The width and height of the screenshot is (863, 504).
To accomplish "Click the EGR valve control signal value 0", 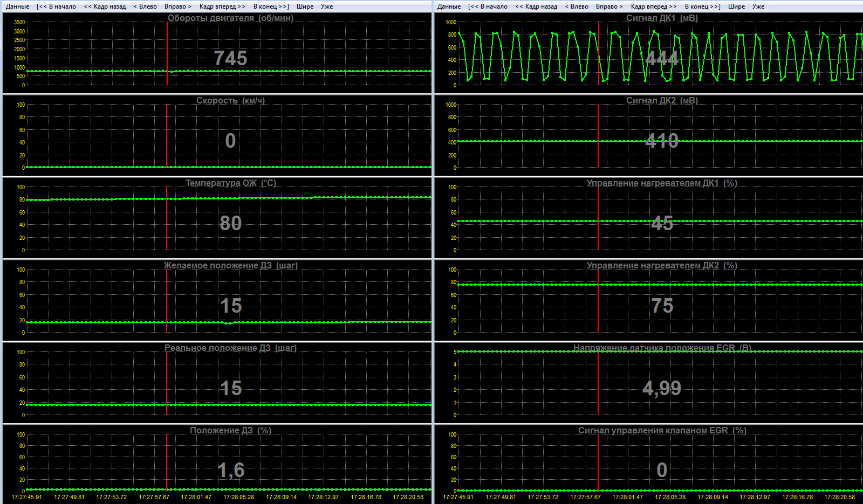I will coord(662,470).
